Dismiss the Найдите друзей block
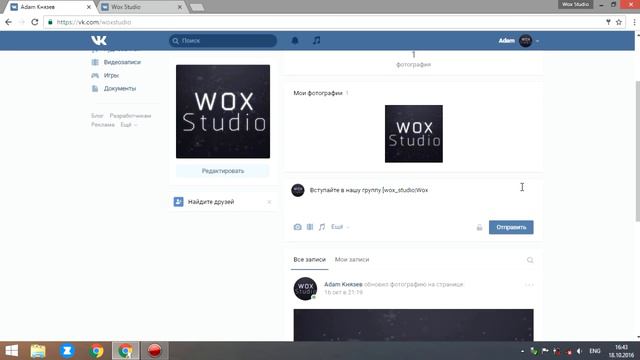 269,202
